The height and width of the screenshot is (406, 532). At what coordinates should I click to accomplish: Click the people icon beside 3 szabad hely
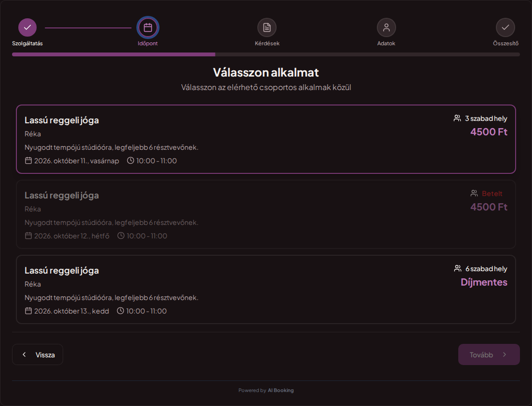(x=457, y=118)
